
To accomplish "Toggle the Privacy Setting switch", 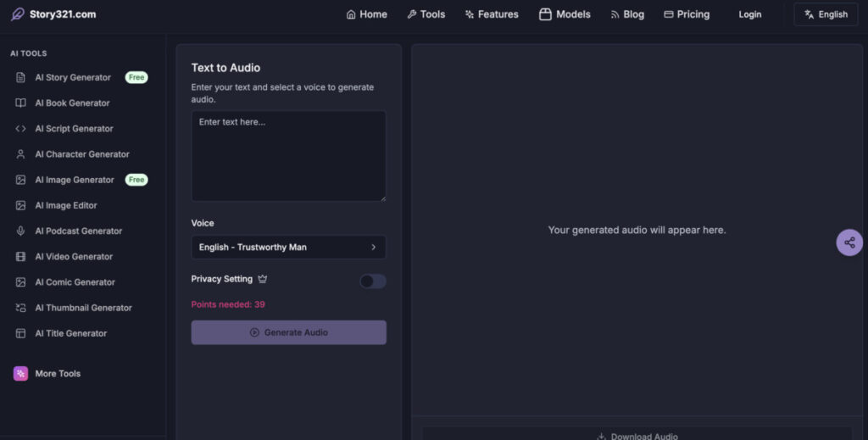I will [x=373, y=281].
